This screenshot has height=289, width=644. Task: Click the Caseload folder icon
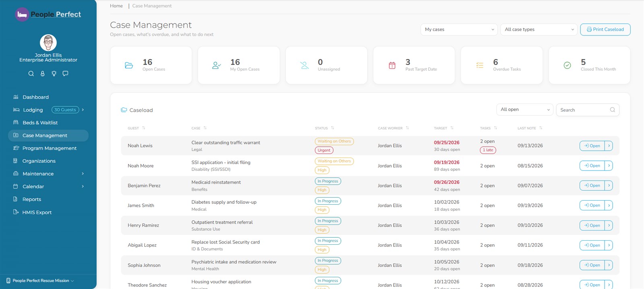click(124, 110)
